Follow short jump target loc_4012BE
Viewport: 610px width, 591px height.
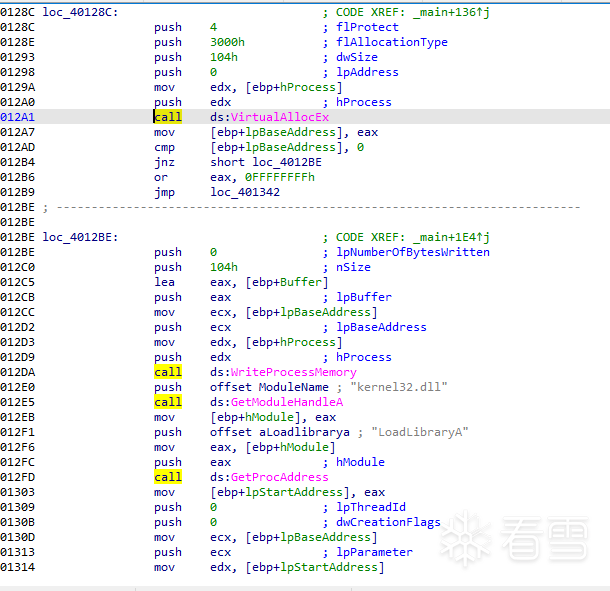pos(287,162)
